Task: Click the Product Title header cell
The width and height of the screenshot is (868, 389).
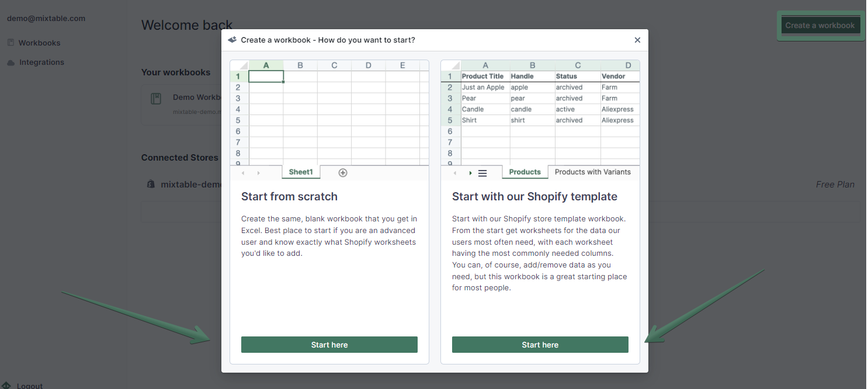Action: 485,77
